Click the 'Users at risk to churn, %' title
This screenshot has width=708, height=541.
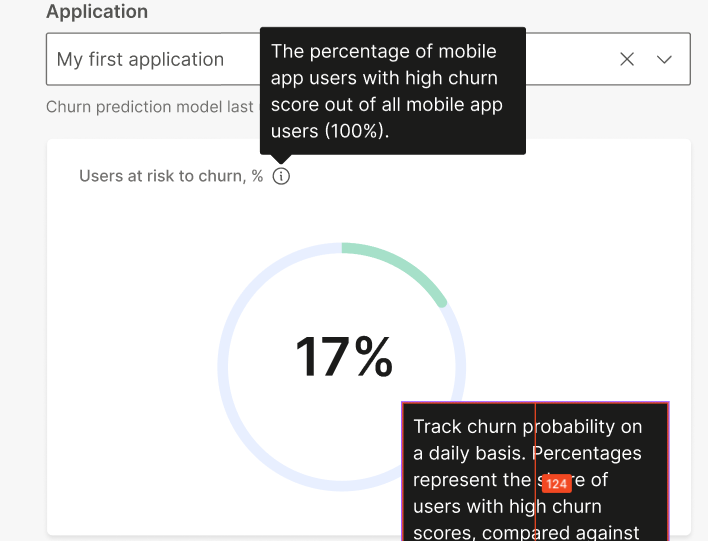tap(171, 177)
